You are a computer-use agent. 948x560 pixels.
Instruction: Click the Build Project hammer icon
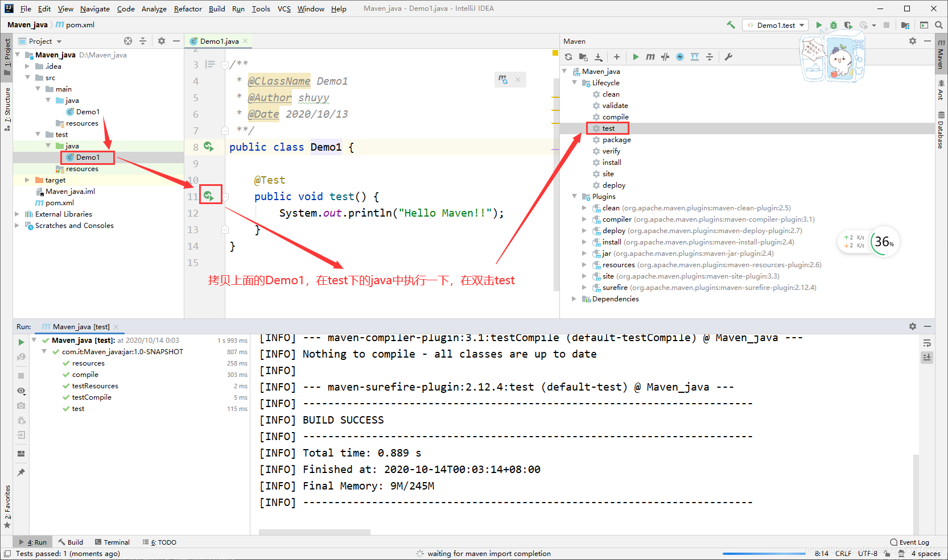pos(731,25)
